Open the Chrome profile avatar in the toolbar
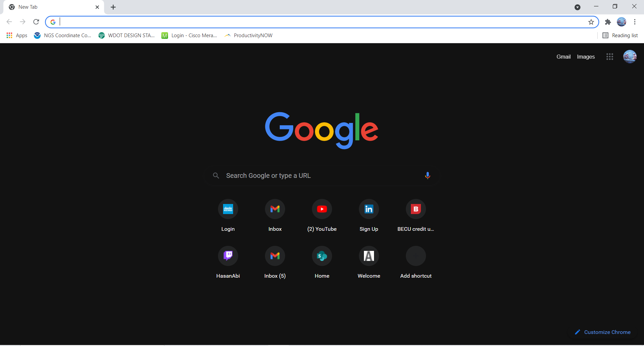Viewport: 644px width, 346px height. pos(621,22)
